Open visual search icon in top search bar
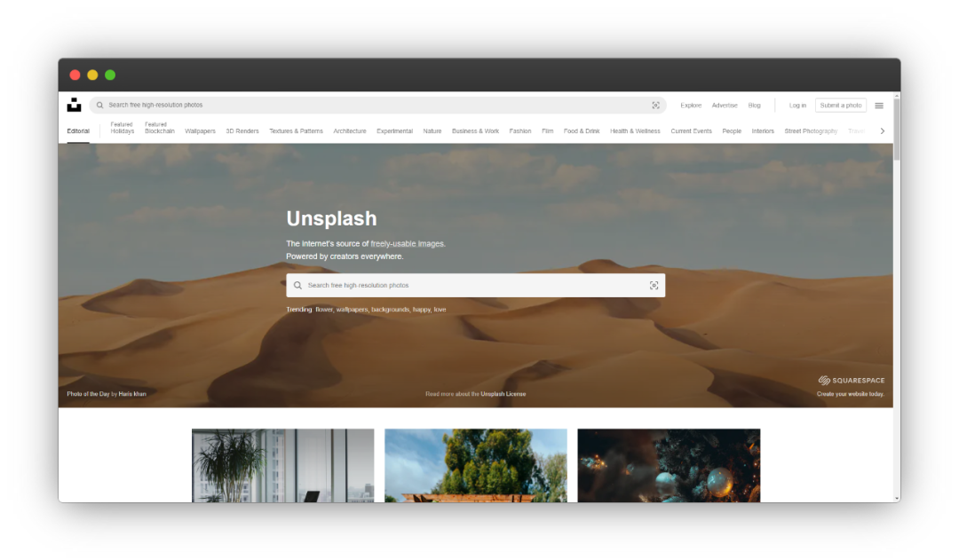The height and width of the screenshot is (560, 959). pyautogui.click(x=655, y=105)
